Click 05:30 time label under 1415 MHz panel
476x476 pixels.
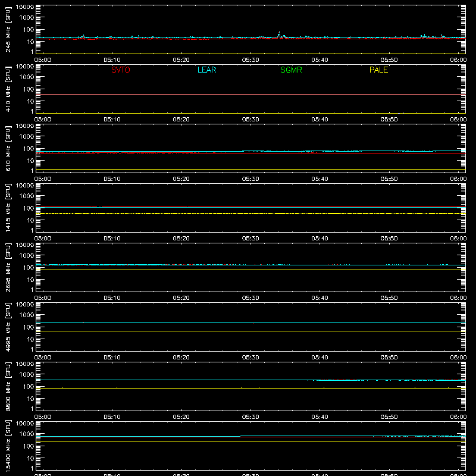click(250, 239)
